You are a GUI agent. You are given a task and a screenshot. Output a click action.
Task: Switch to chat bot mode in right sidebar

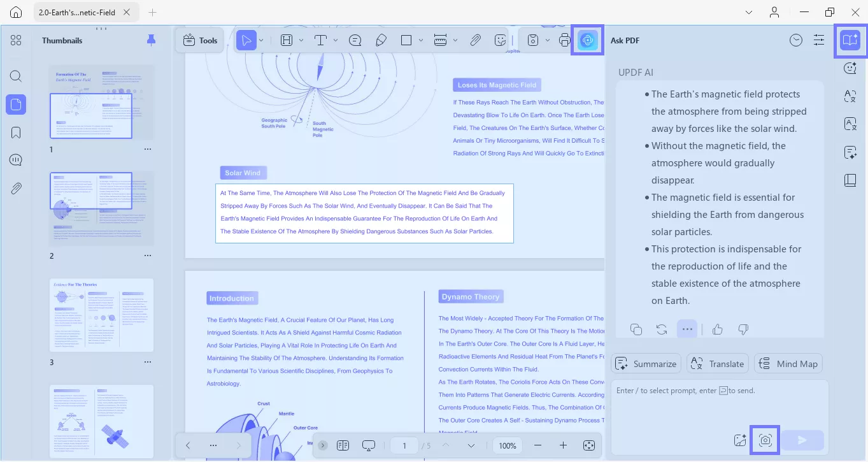(850, 68)
